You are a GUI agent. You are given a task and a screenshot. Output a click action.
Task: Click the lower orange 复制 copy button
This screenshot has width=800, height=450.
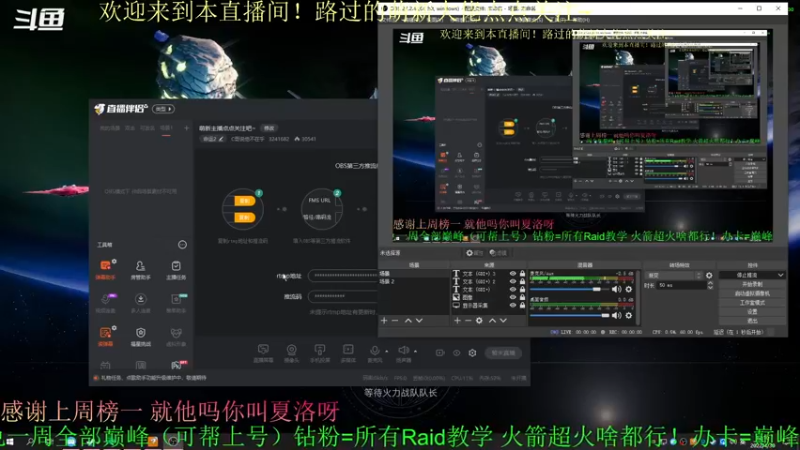[x=244, y=217]
